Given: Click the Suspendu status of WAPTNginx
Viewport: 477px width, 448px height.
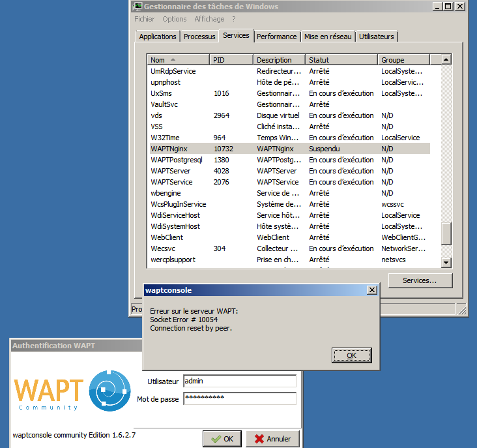Looking at the screenshot, I should tap(325, 149).
